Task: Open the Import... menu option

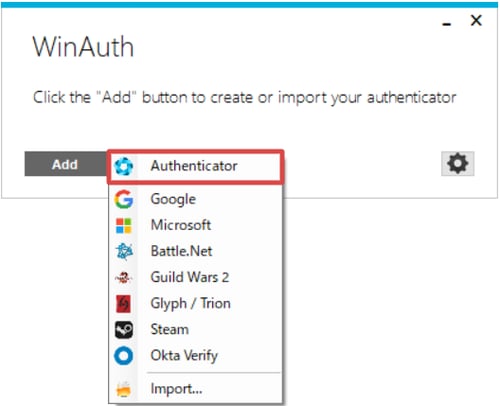Action: click(196, 389)
